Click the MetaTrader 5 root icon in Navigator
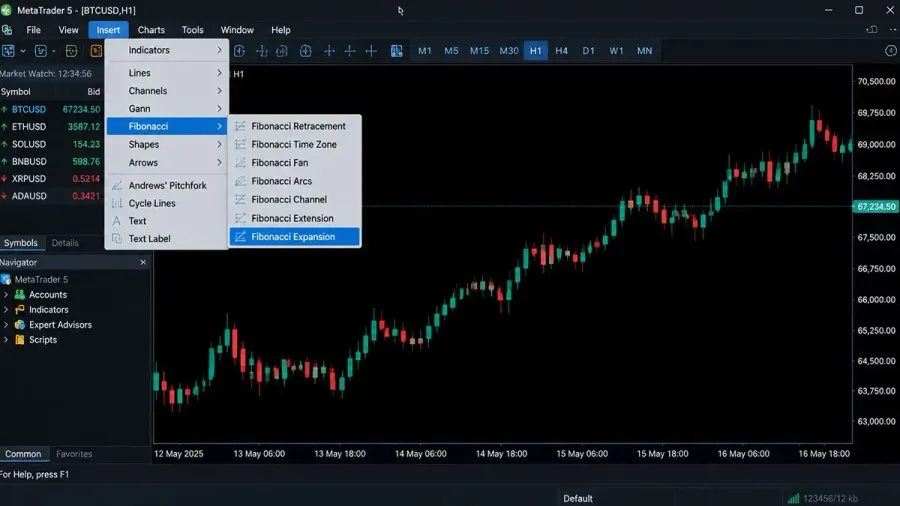Image resolution: width=900 pixels, height=506 pixels. (x=6, y=279)
